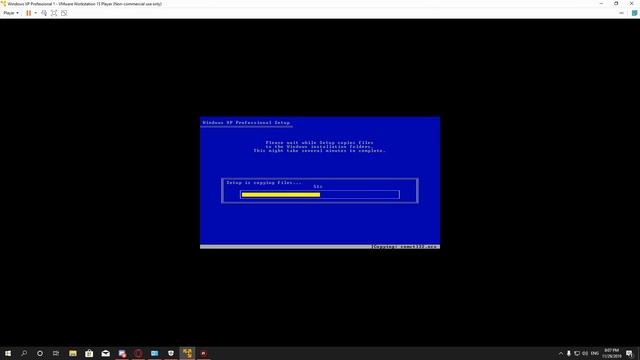Open the Action Center notifications
The height and width of the screenshot is (360, 640).
629,353
